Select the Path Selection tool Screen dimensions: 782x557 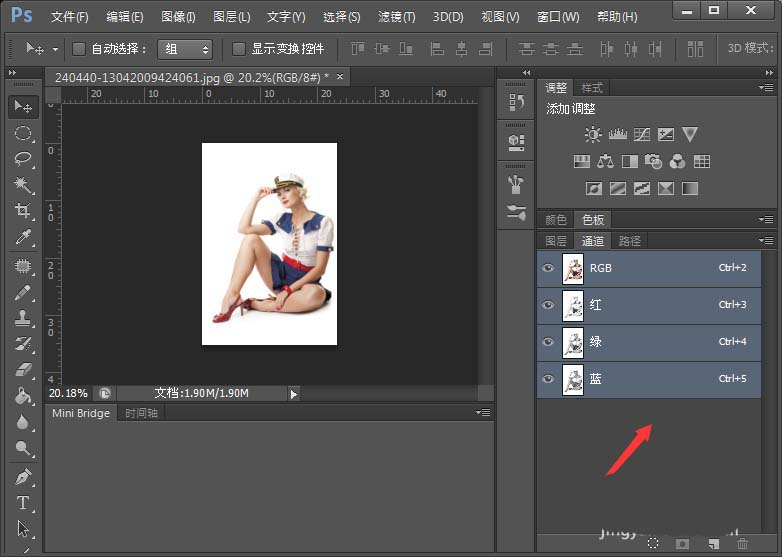click(x=23, y=529)
